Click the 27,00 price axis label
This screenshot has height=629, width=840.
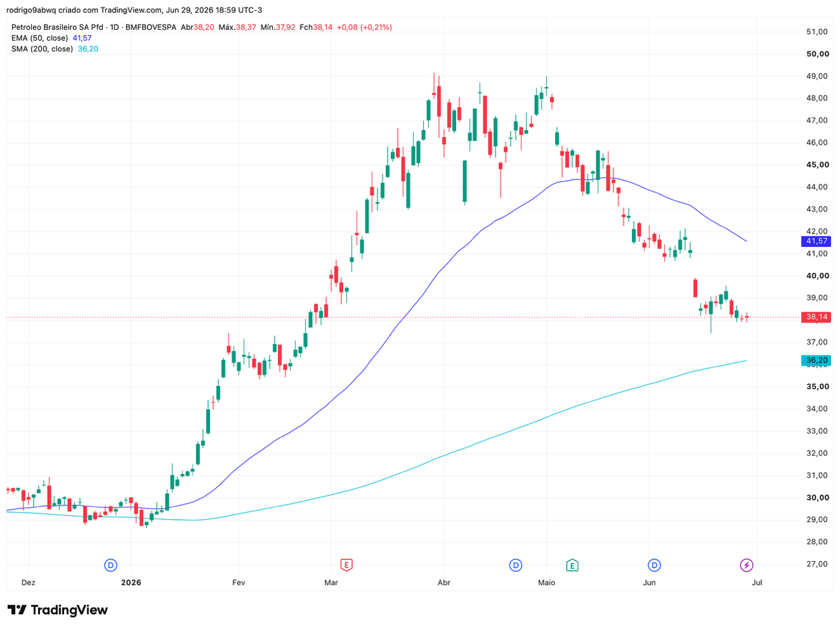[x=817, y=564]
